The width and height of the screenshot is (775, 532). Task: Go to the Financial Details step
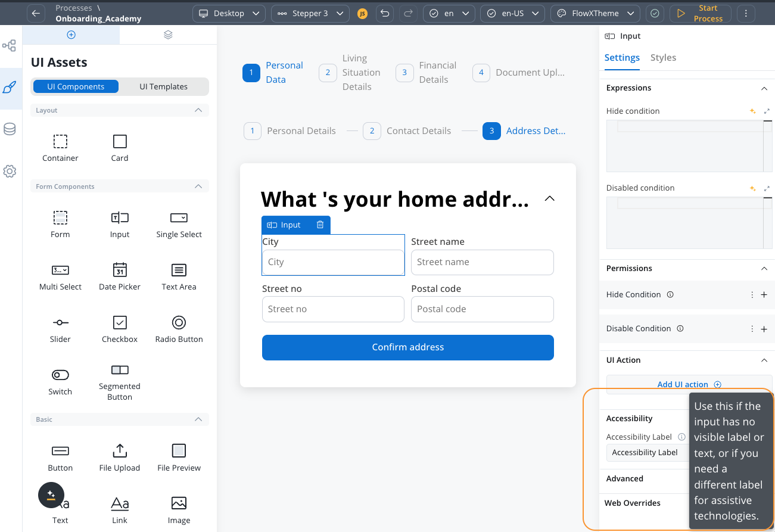click(427, 73)
